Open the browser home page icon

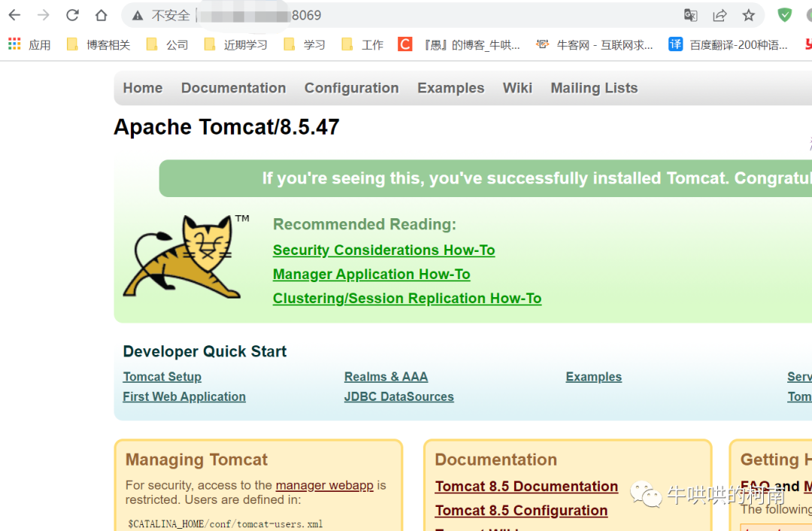click(x=101, y=15)
